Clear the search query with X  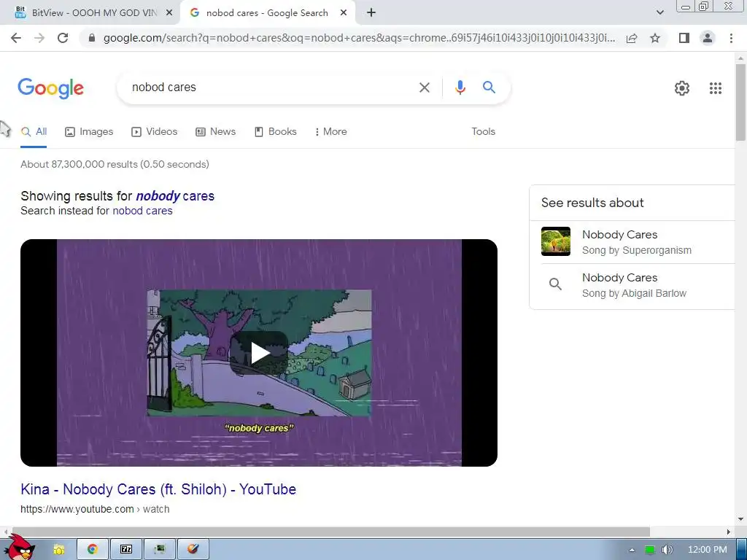click(x=425, y=87)
